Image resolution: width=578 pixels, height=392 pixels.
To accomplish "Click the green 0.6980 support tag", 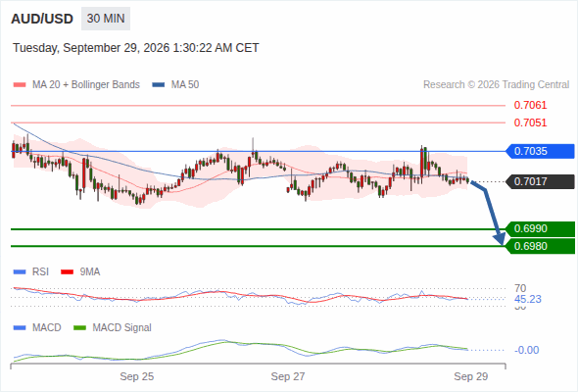I will tap(540, 246).
